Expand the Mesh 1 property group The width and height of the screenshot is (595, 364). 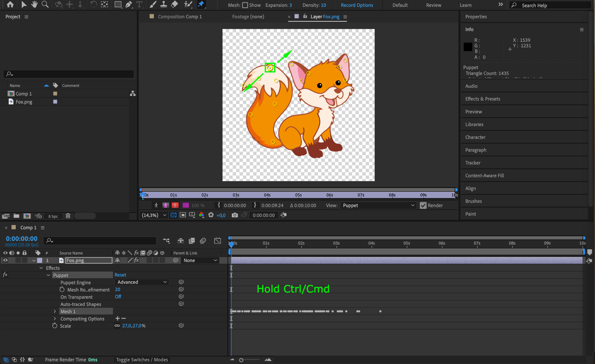coord(55,311)
